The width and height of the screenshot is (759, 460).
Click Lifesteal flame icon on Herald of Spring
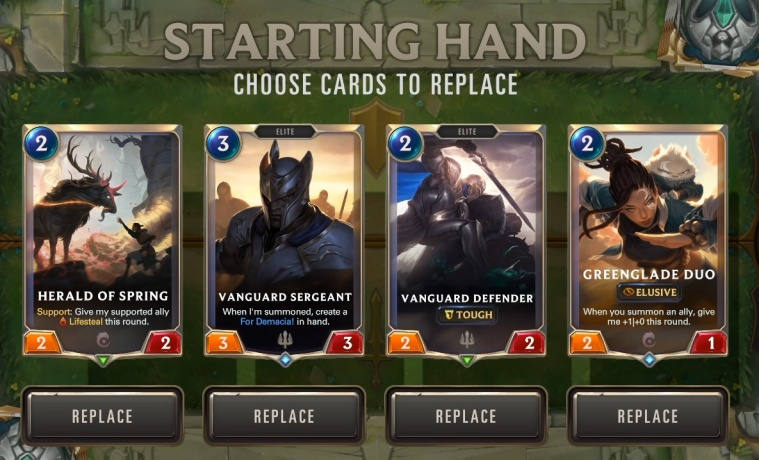(63, 322)
